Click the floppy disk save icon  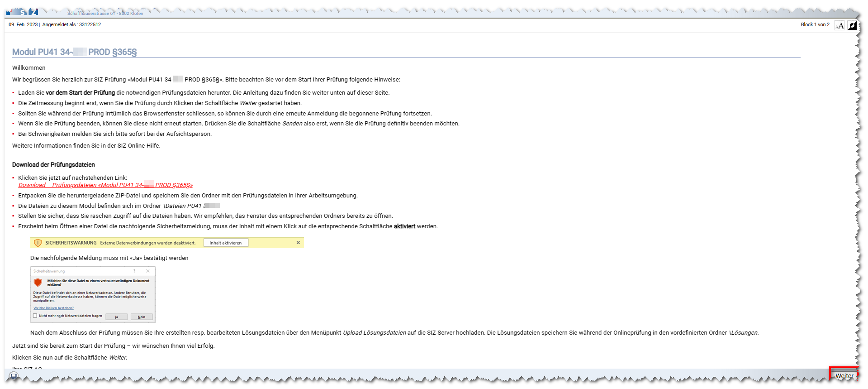(x=14, y=376)
